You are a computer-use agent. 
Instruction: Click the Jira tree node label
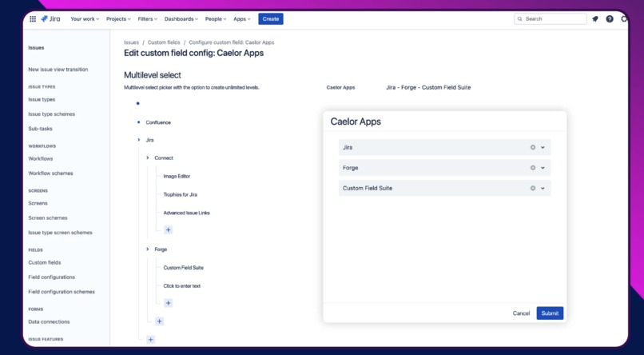pos(150,140)
